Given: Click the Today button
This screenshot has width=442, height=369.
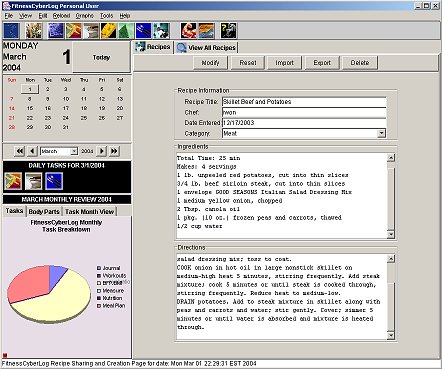Looking at the screenshot, I should tap(101, 57).
